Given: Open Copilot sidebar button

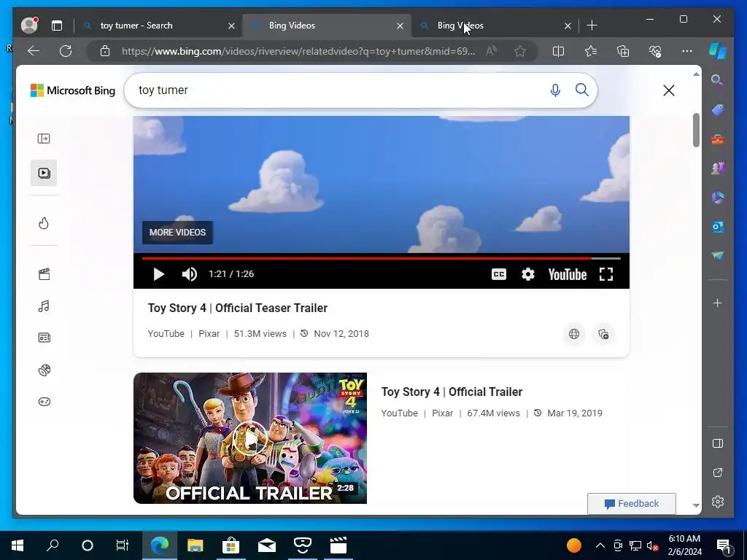Looking at the screenshot, I should click(x=718, y=50).
